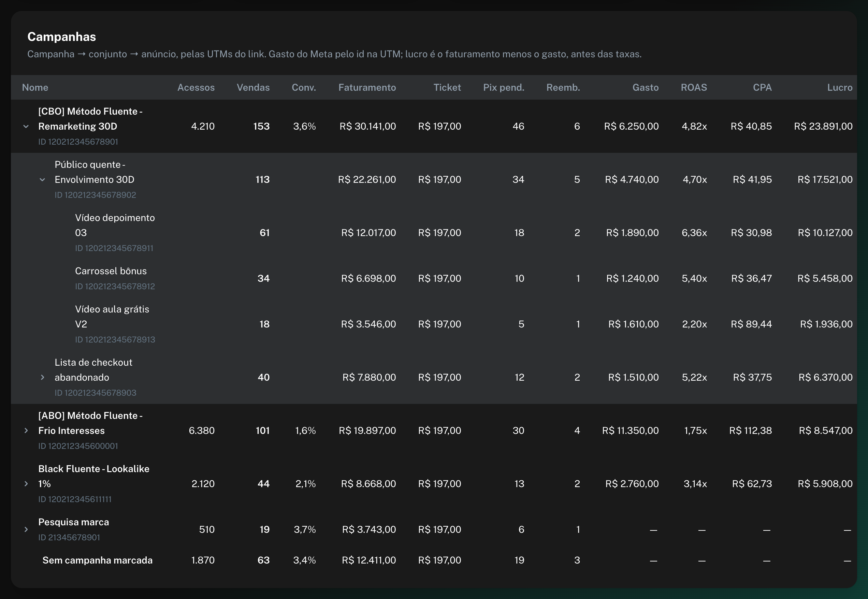Click the Vendas column header
Viewport: 868px width, 599px height.
[253, 87]
